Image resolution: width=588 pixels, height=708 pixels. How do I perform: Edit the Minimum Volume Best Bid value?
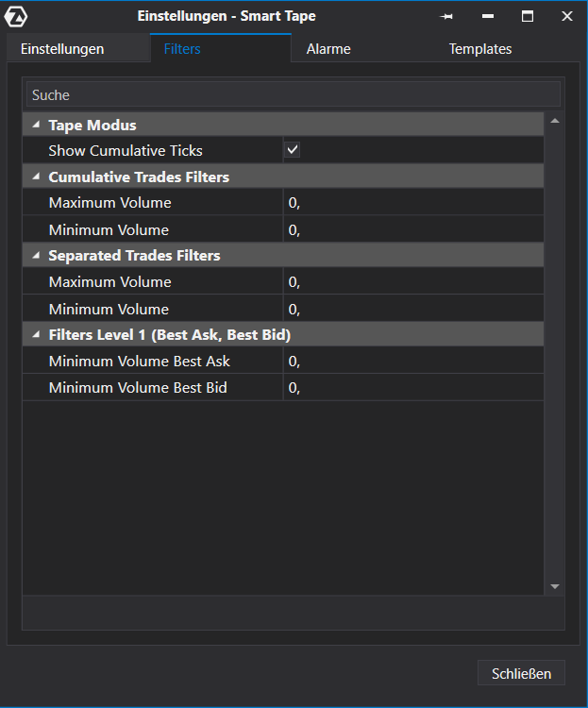click(413, 387)
